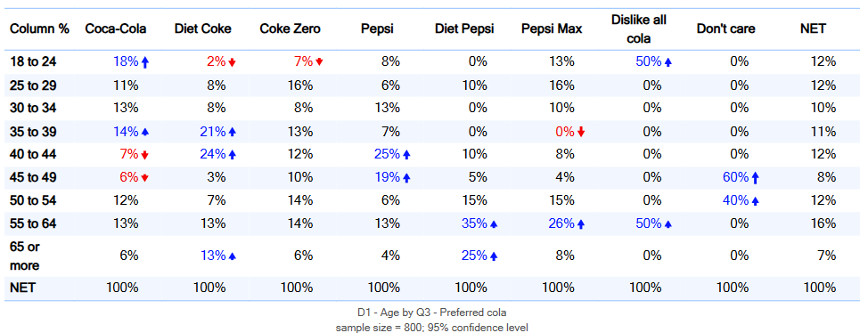Select the Pepsi Max column header
The image size is (868, 333).
tap(552, 28)
